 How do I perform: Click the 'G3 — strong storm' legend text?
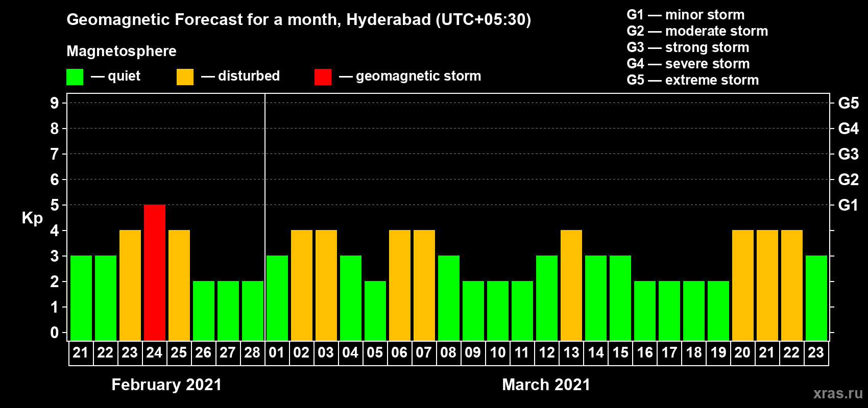pyautogui.click(x=688, y=47)
